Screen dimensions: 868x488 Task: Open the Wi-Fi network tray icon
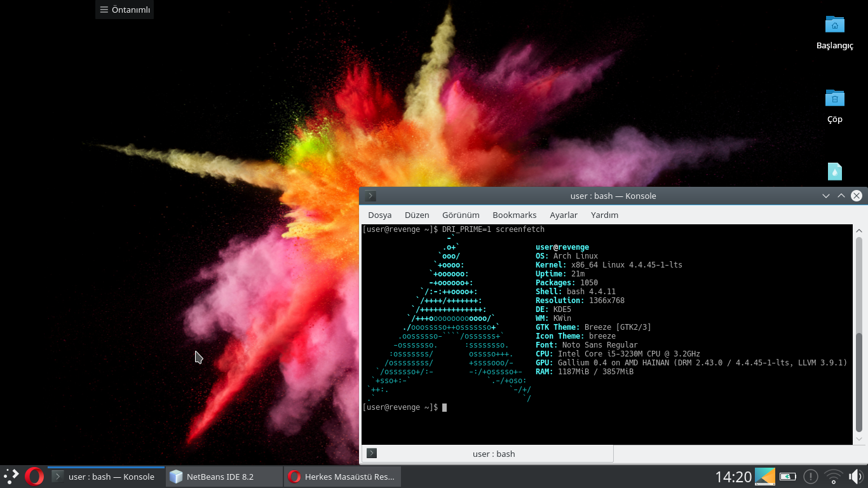[833, 477]
